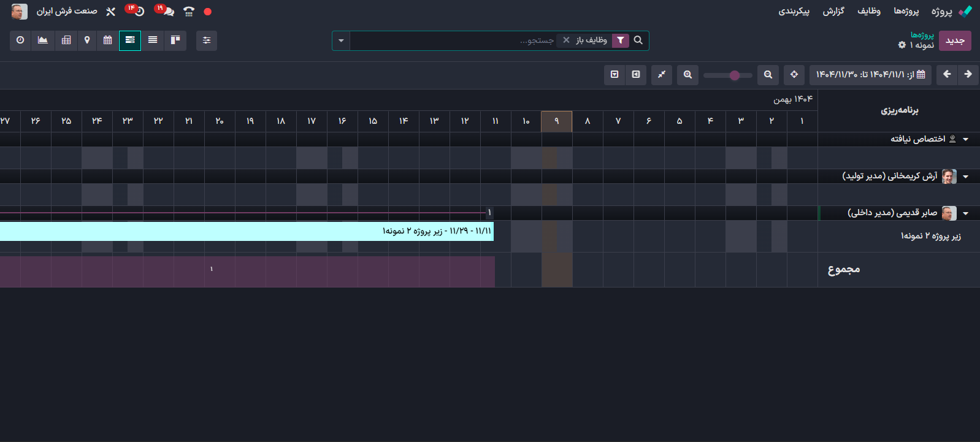Focus on today with crosshair icon
The width and height of the screenshot is (980, 442).
tap(794, 75)
